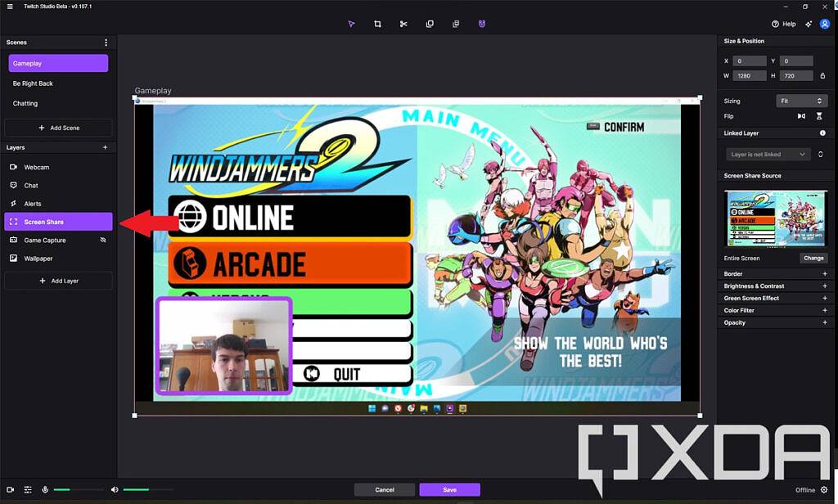The width and height of the screenshot is (838, 504).
Task: Adjust the speaker volume slider
Action: click(x=148, y=489)
